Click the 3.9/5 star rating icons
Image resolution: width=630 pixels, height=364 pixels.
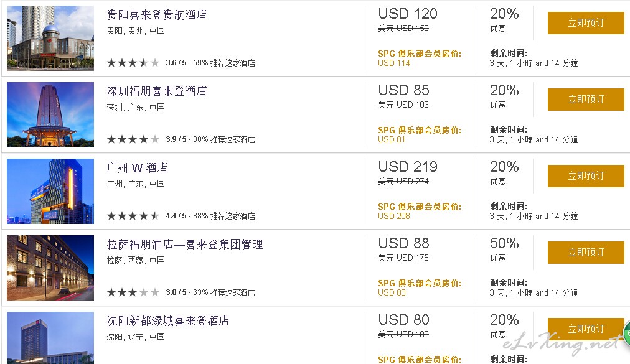133,139
